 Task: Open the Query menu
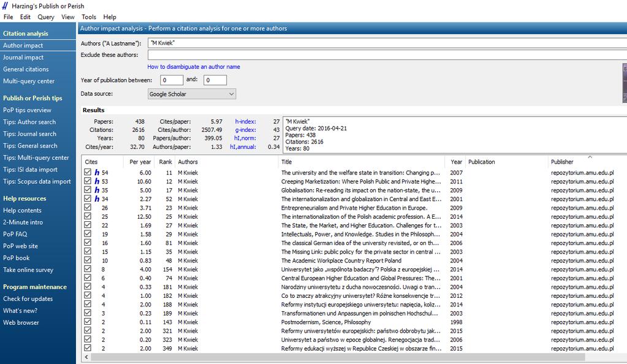click(x=46, y=17)
